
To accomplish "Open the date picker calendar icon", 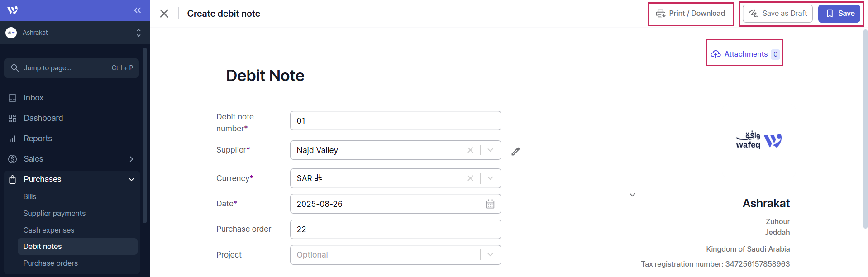I will [490, 204].
